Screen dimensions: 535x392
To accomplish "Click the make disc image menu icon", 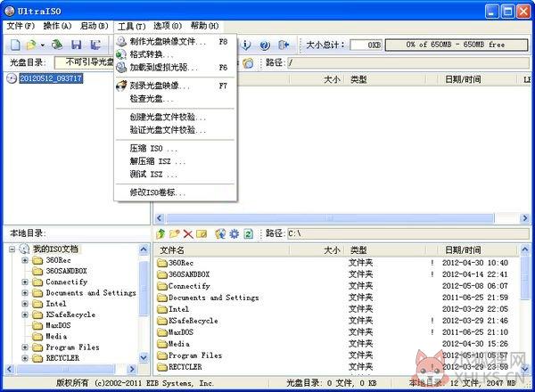I will point(121,42).
